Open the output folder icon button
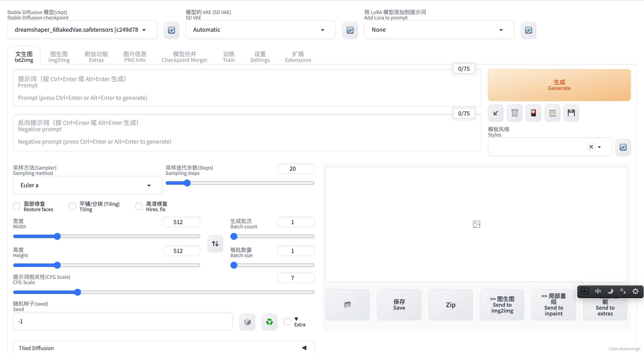The image size is (644, 353). pyautogui.click(x=347, y=305)
